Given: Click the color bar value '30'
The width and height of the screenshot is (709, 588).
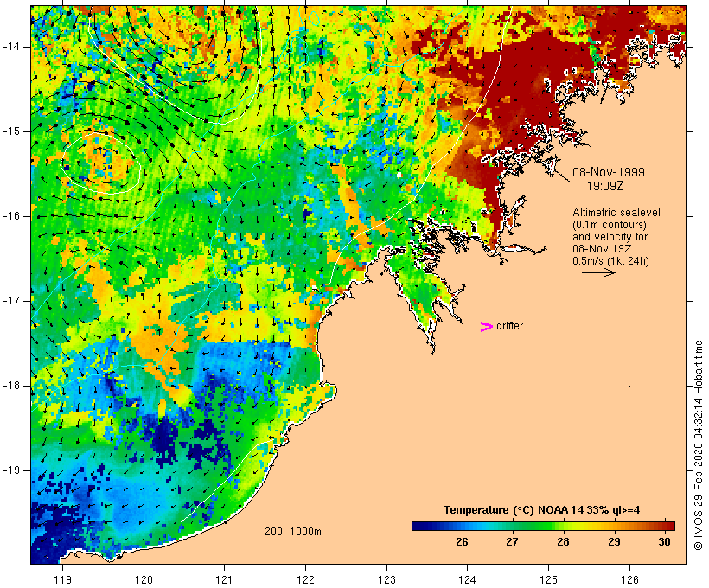Looking at the screenshot, I should [x=664, y=542].
